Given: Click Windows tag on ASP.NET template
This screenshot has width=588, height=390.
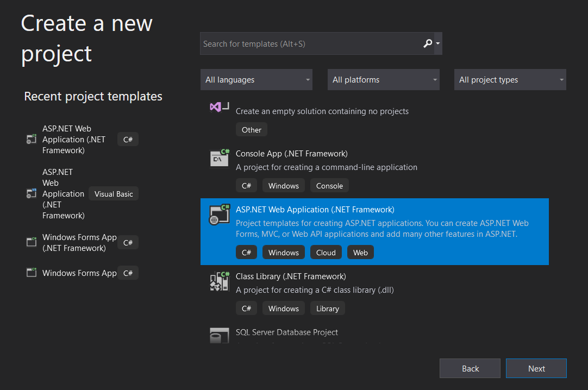Looking at the screenshot, I should click(284, 253).
